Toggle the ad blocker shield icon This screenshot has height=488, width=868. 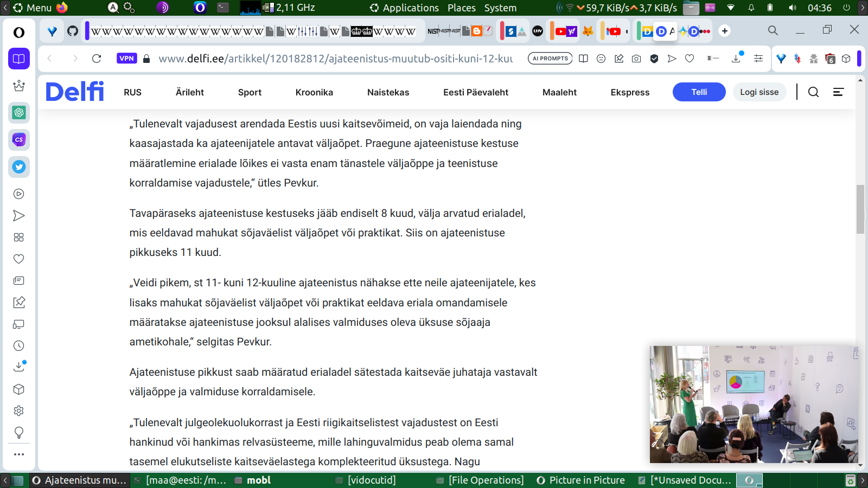point(654,59)
